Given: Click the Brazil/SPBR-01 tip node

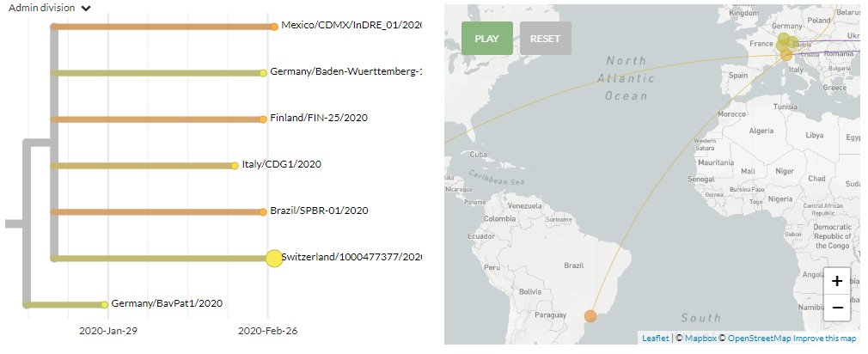Looking at the screenshot, I should (263, 211).
